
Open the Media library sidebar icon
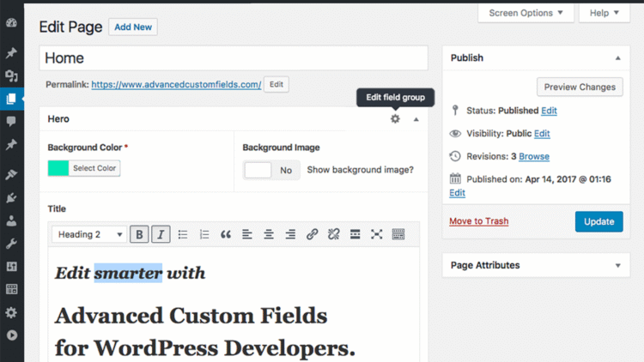point(11,76)
